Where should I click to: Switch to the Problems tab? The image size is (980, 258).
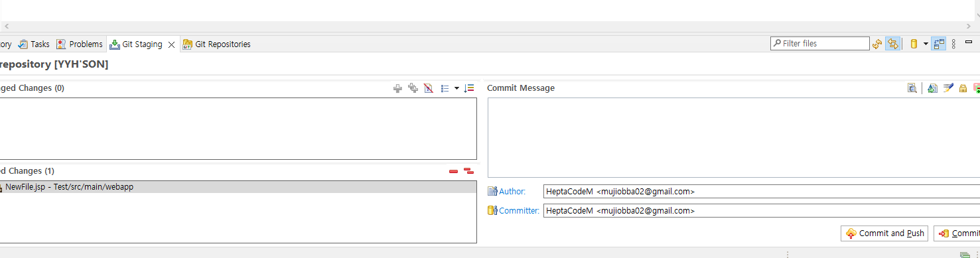click(x=80, y=44)
